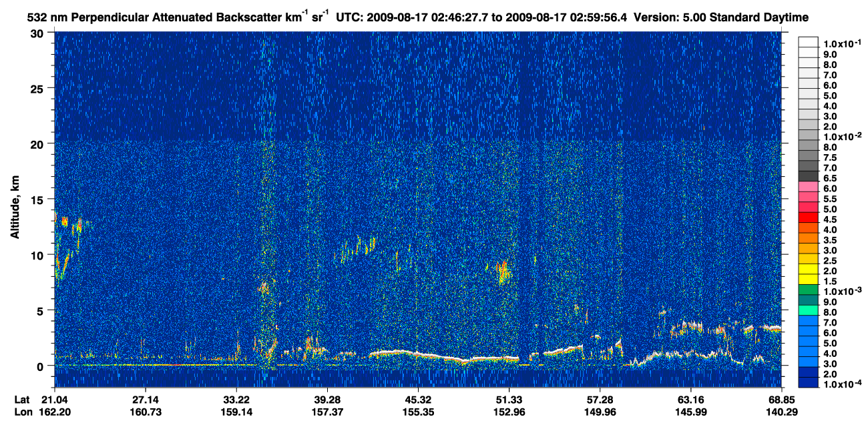Click longitude value '162.20'

point(54,412)
